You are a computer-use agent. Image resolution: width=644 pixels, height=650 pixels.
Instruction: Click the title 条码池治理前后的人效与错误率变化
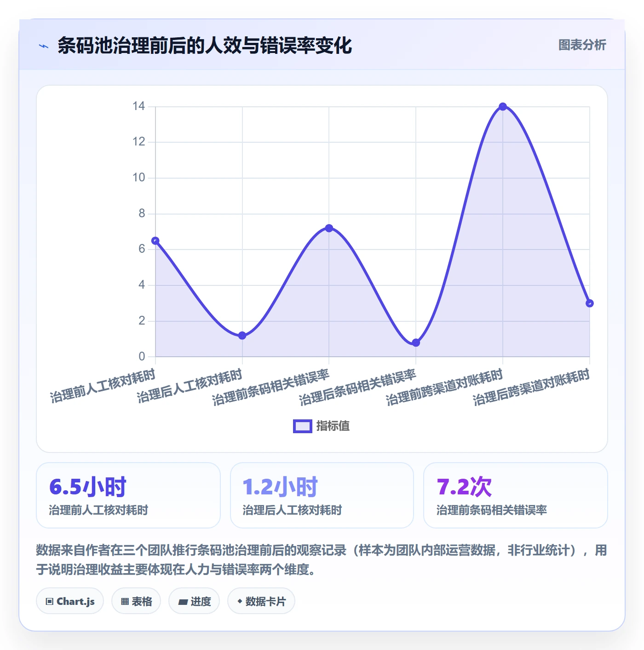point(205,46)
